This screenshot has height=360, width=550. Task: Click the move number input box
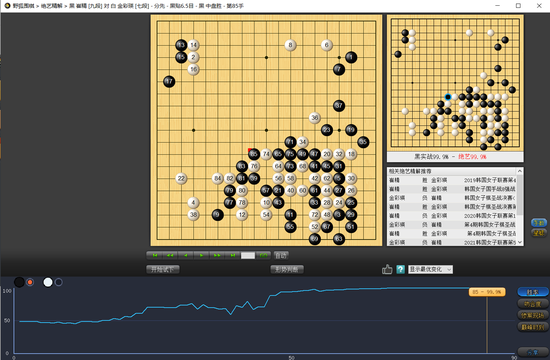point(248,256)
